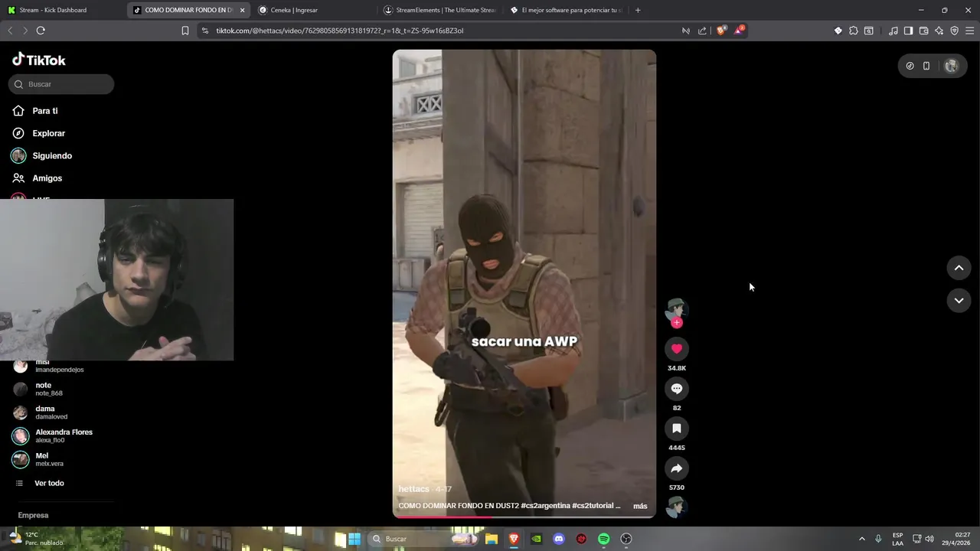The width and height of the screenshot is (980, 551).
Task: Open Brave Shields lion icon
Action: 721,31
